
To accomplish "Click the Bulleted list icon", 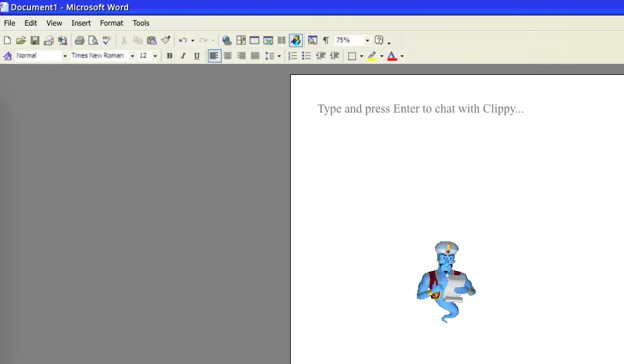I will (x=306, y=56).
